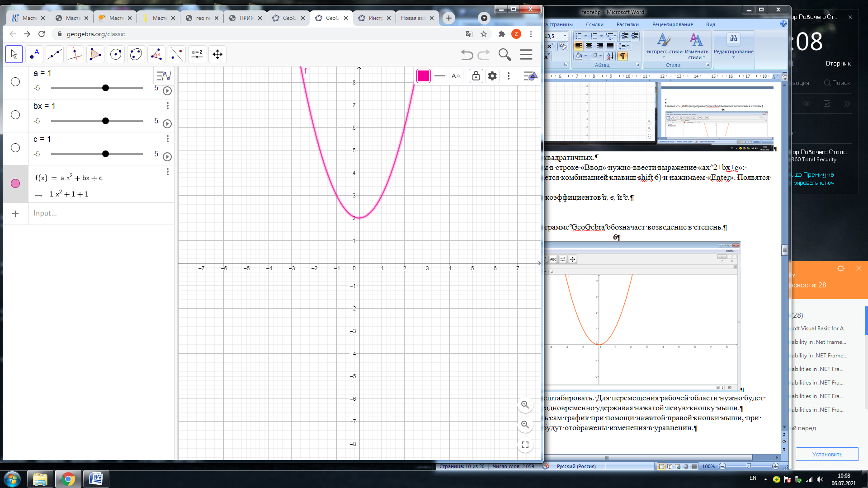Zoom out on the graphics view

[525, 425]
